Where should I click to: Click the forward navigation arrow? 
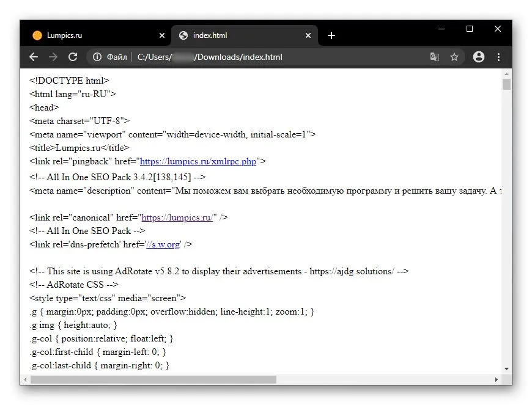point(53,57)
